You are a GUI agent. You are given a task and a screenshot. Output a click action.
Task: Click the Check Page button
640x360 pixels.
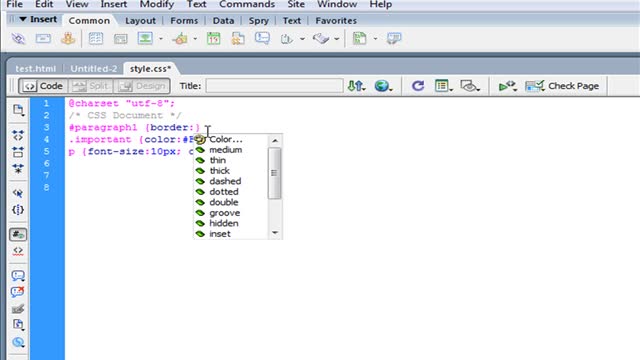[x=562, y=86]
